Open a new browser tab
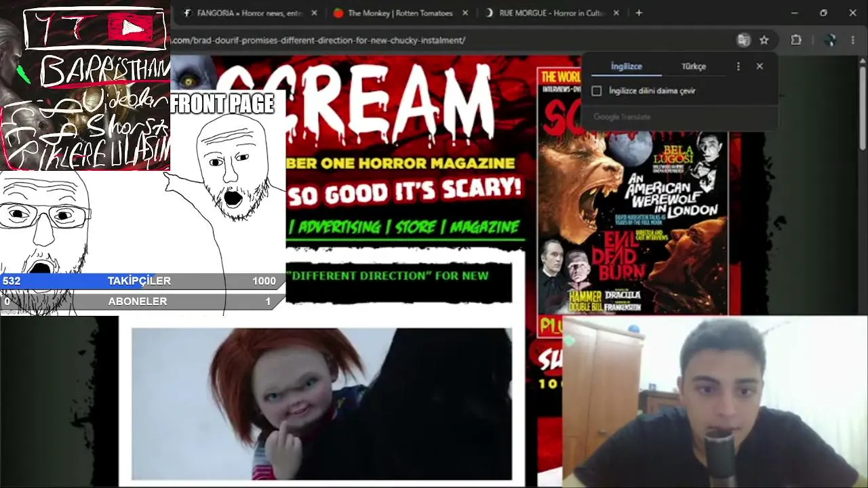 pyautogui.click(x=639, y=13)
